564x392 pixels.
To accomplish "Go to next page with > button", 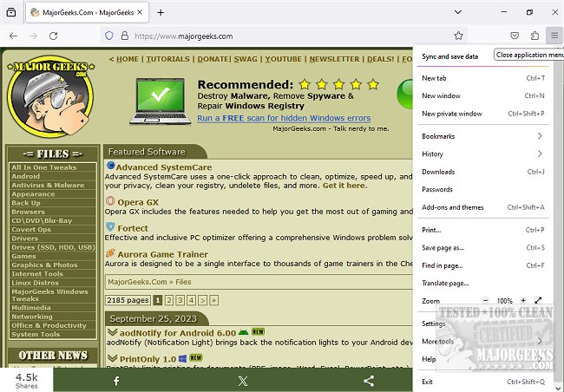I will (x=203, y=300).
